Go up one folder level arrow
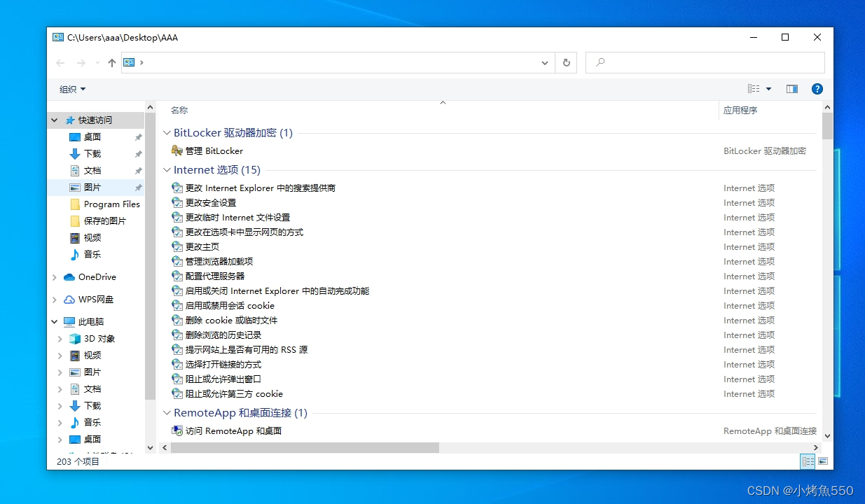This screenshot has width=865, height=504. pos(112,62)
